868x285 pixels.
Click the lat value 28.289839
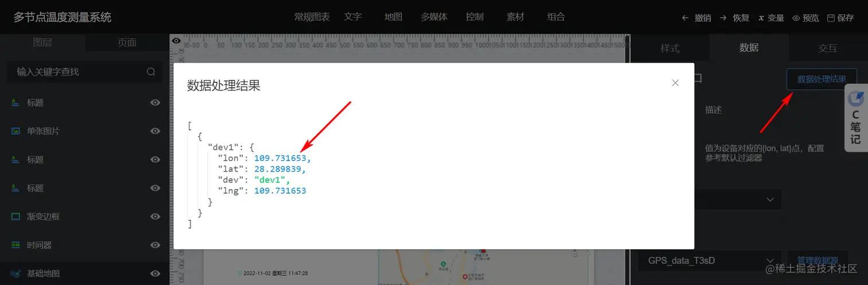point(278,168)
